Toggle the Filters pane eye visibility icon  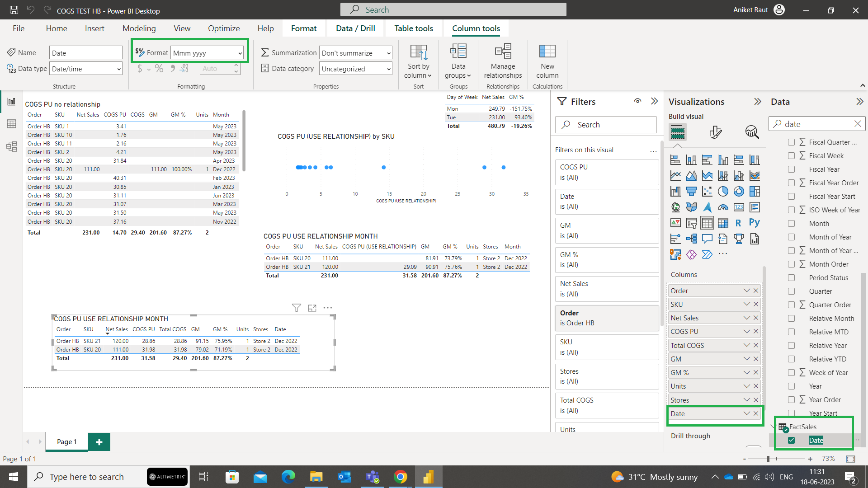point(637,101)
